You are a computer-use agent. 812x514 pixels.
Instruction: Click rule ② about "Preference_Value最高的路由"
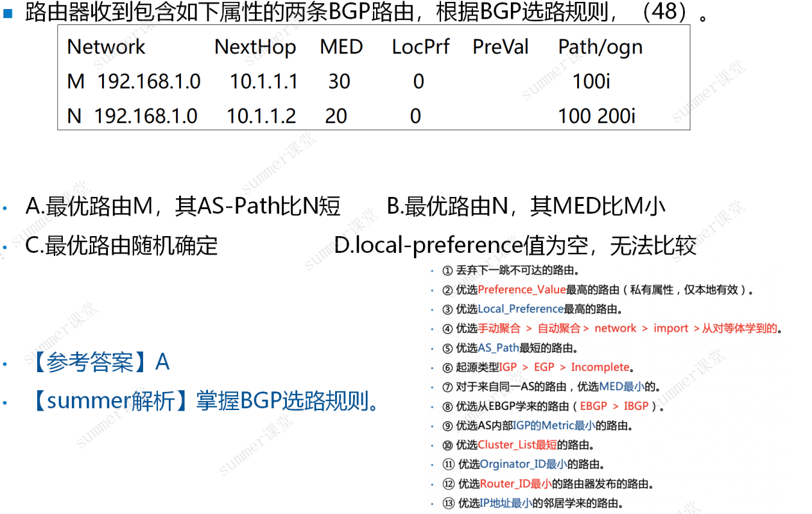click(598, 290)
